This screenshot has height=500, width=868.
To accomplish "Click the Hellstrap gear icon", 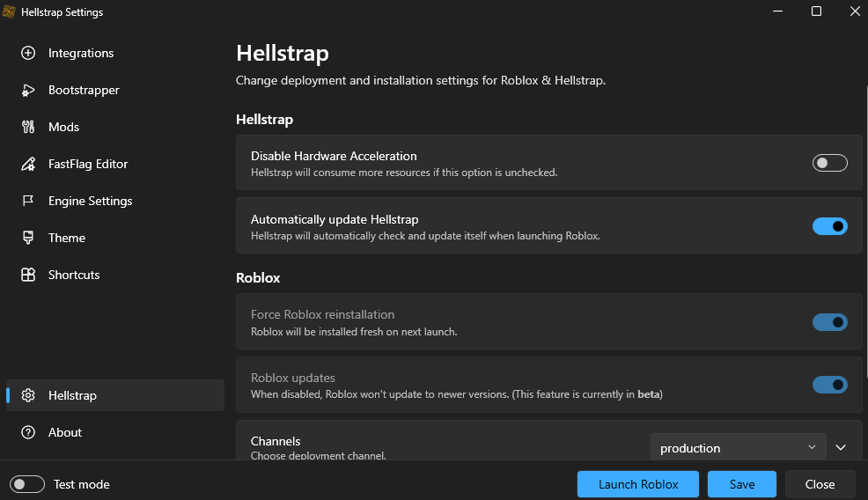I will [28, 395].
